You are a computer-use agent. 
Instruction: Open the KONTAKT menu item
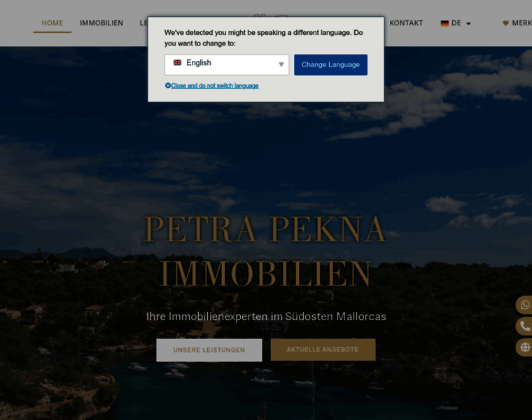pos(406,23)
